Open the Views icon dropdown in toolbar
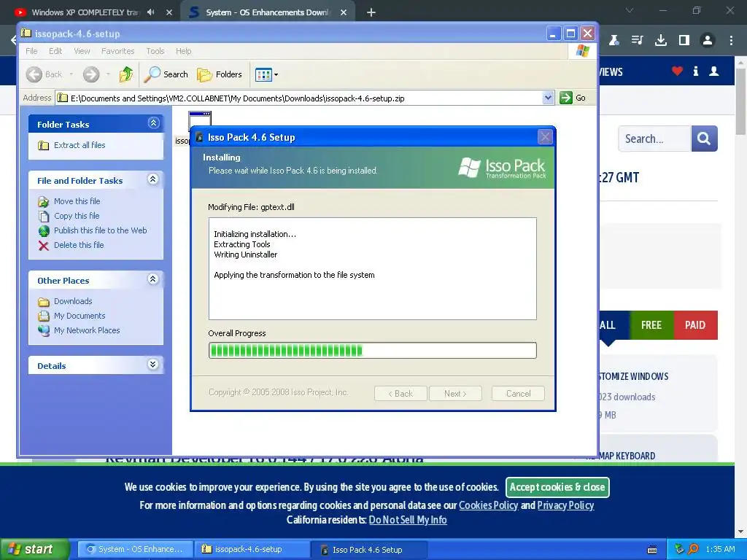 (266, 74)
